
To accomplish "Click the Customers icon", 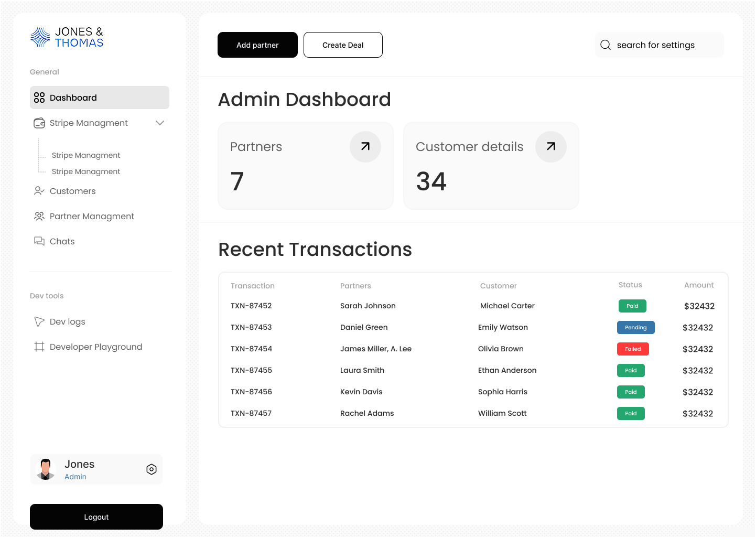I will click(39, 191).
